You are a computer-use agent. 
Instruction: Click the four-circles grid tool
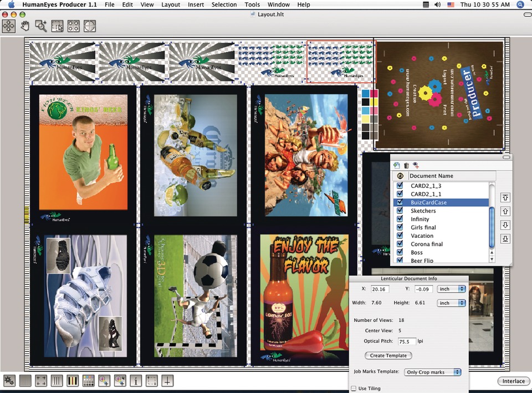point(73,26)
